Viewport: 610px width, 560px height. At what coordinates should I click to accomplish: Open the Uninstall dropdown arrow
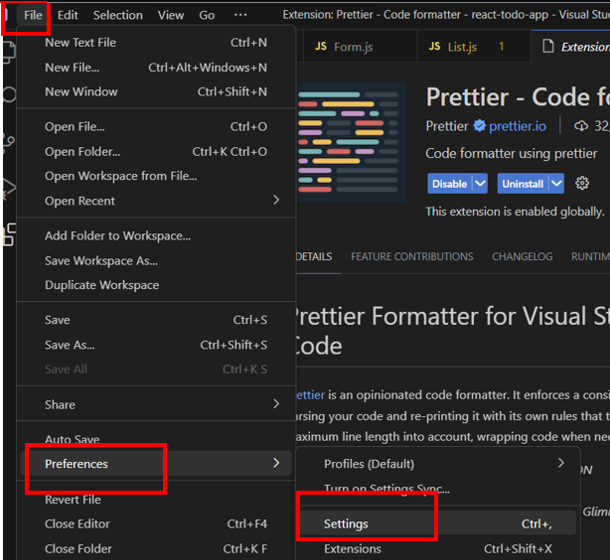(x=556, y=184)
